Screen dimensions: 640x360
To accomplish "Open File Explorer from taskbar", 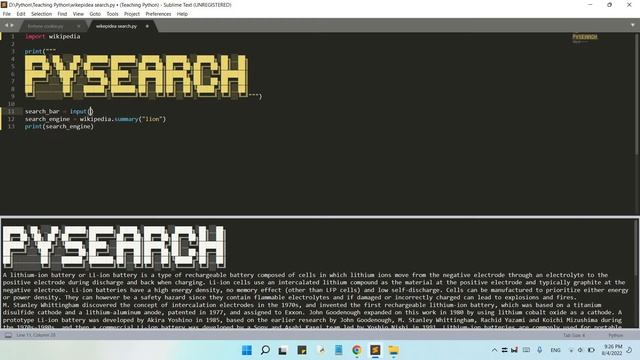I will point(393,350).
